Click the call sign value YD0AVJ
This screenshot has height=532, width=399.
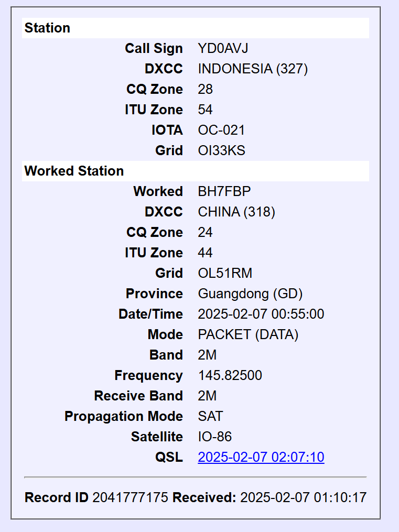point(223,48)
